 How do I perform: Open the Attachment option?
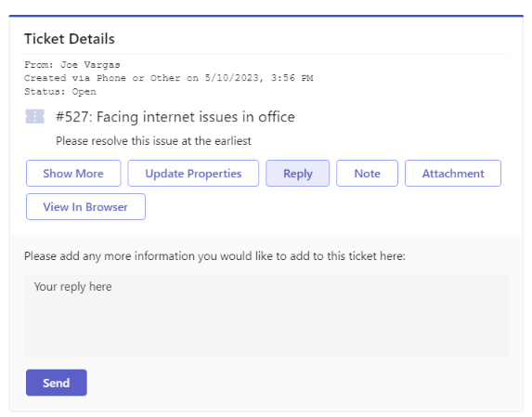click(453, 174)
